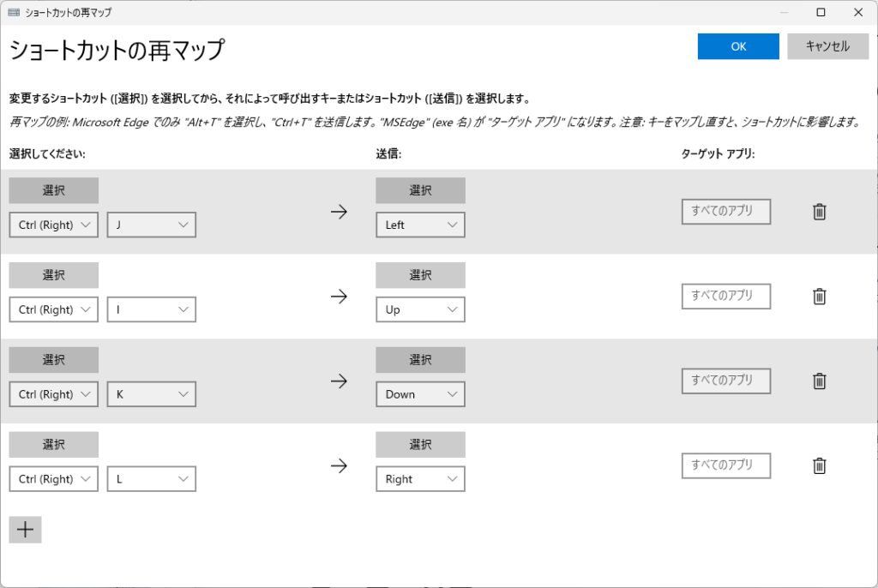Screen dimensions: 878x588
Task: Open the Right send-key dropdown
Action: click(x=420, y=479)
